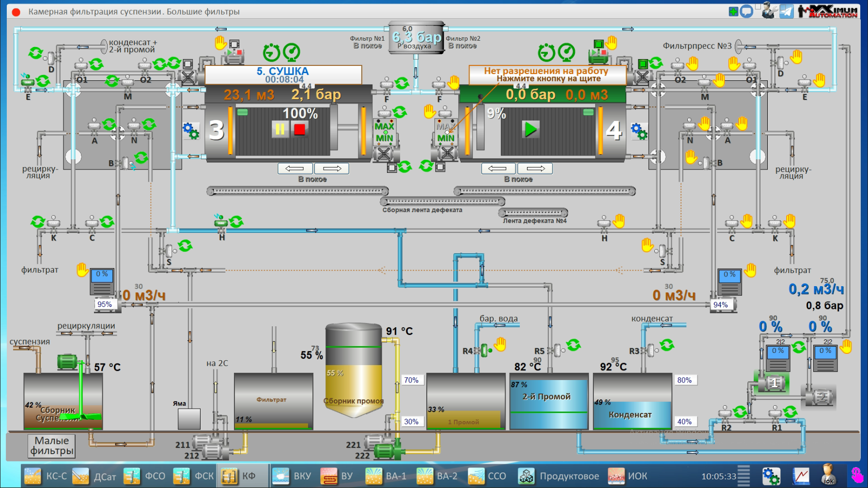Switch to the ВКУ screen tab

tap(293, 476)
